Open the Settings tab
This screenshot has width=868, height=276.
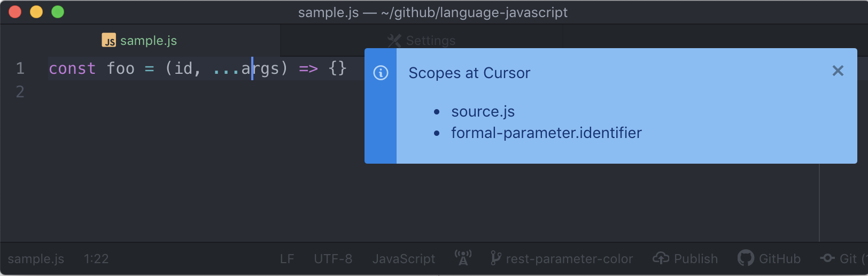click(x=422, y=41)
